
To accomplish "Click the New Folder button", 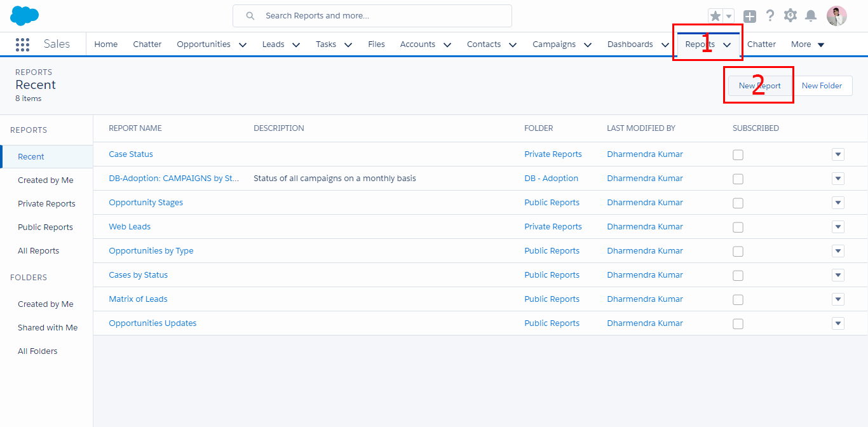I will pos(822,86).
